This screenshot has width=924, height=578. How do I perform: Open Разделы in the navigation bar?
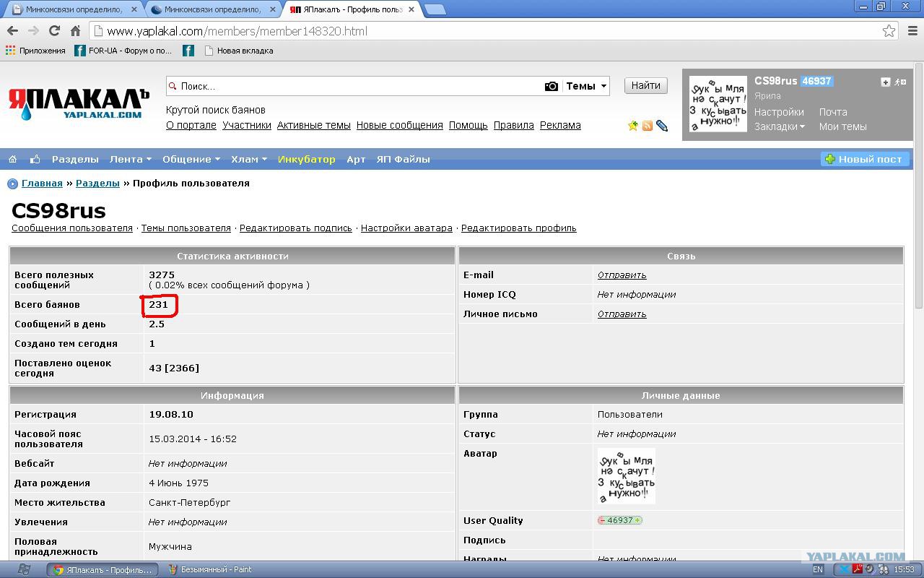pyautogui.click(x=75, y=159)
